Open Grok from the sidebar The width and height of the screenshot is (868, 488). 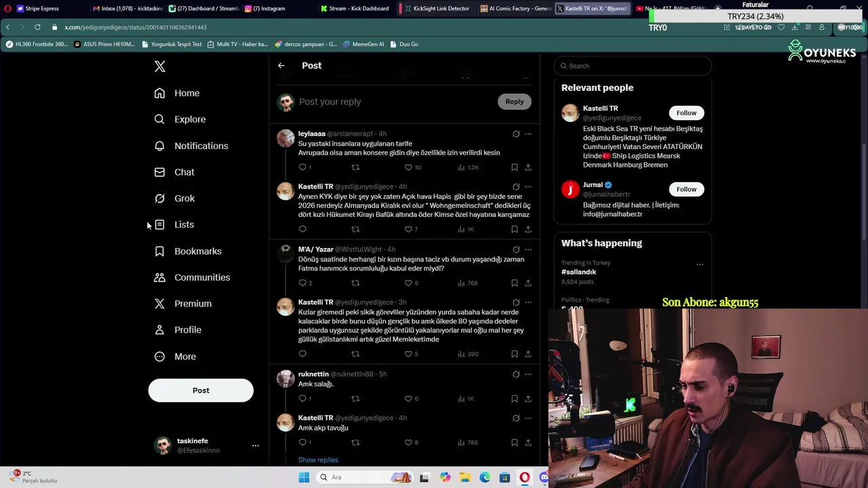point(174,199)
